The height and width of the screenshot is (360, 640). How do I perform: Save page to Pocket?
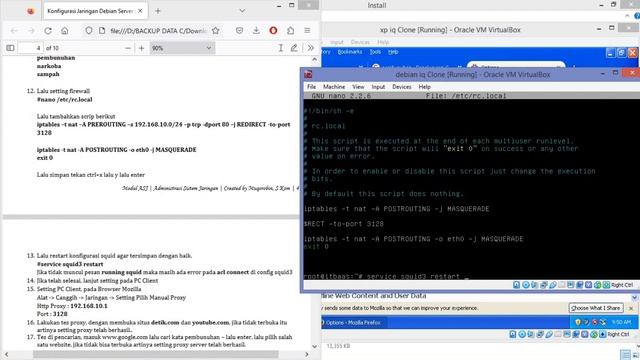point(240,31)
